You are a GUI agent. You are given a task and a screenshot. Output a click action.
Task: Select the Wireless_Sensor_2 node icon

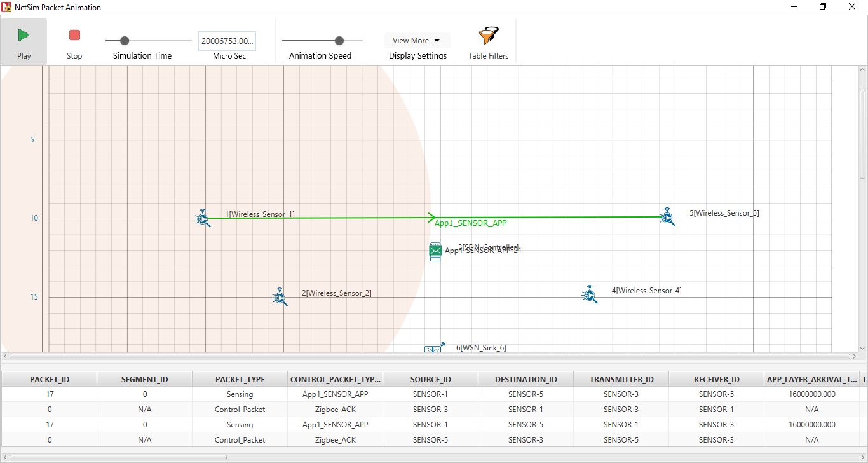coord(280,298)
